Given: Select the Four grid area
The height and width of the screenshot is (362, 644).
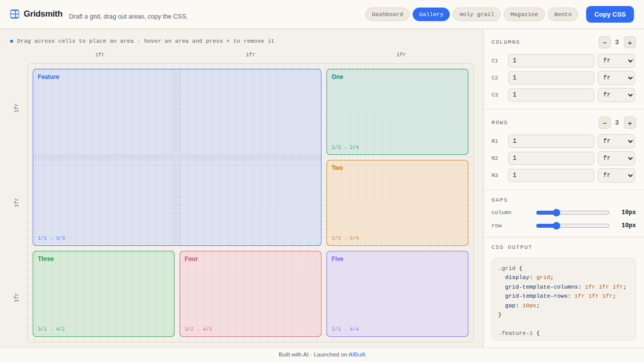Looking at the screenshot, I should click(251, 294).
